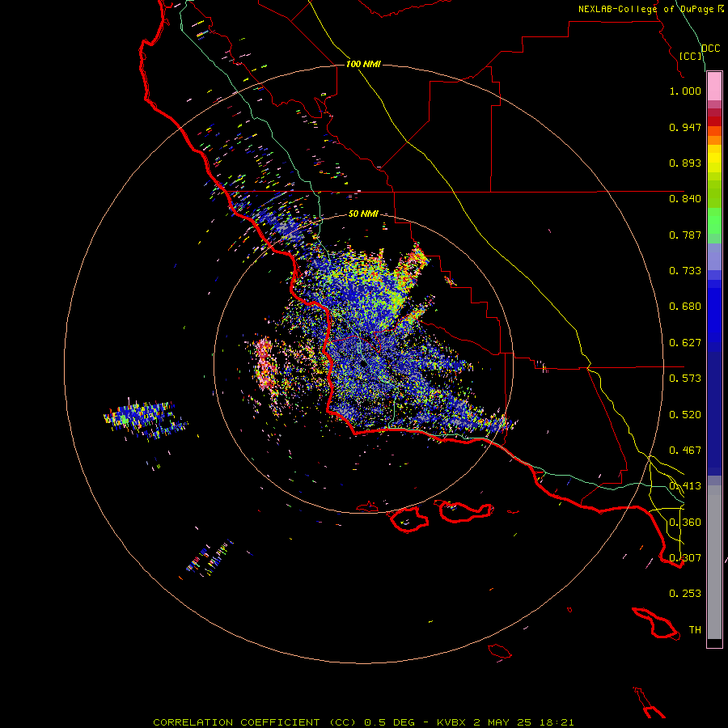The width and height of the screenshot is (728, 728).
Task: Select the 0.520 scale value
Action: pos(685,415)
